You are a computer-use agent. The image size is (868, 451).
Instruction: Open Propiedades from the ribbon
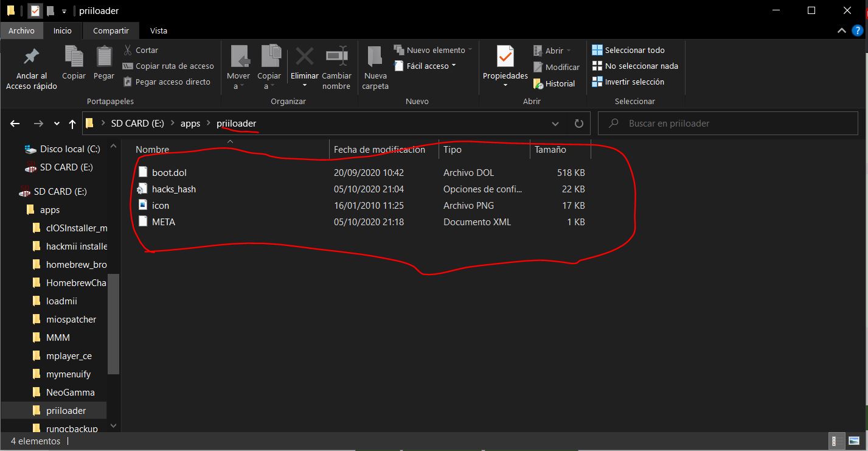[x=505, y=57]
